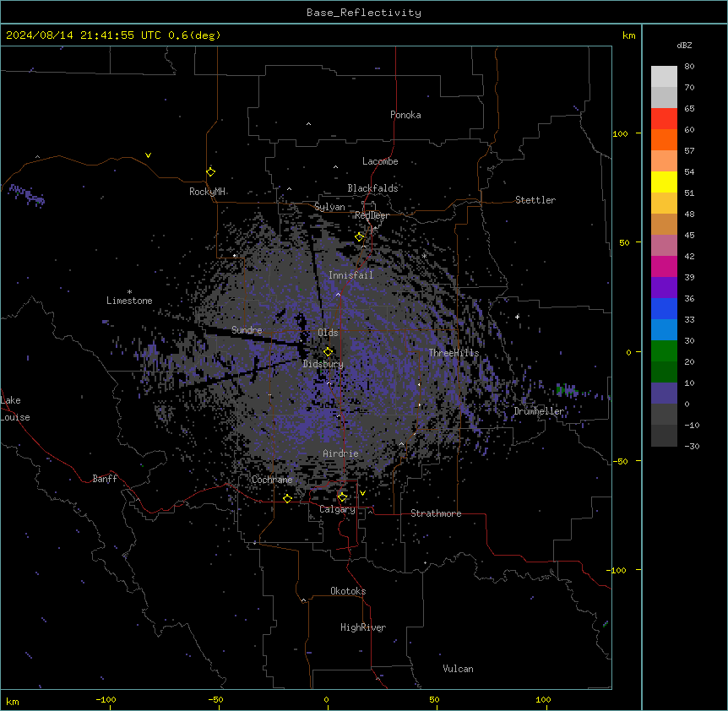Click the Didsbury town label
The image size is (728, 711).
tap(323, 364)
